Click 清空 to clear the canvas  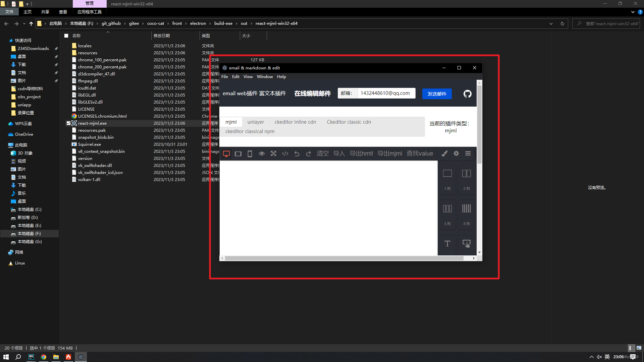323,154
